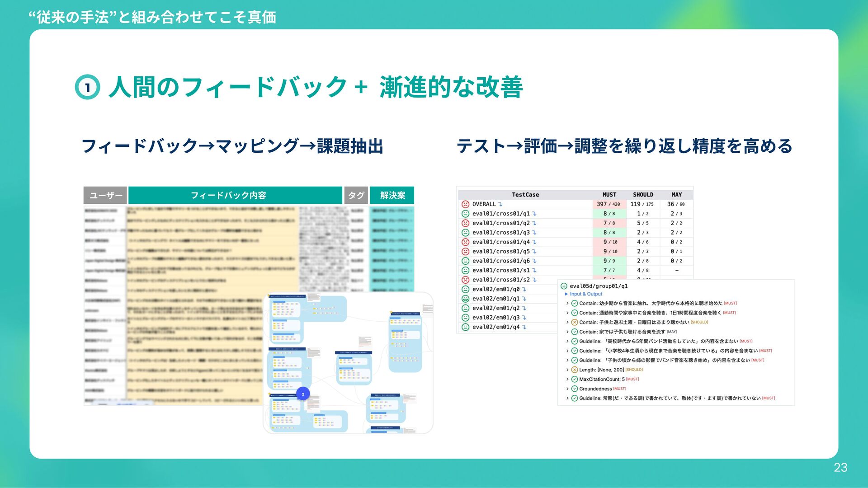This screenshot has width=868, height=488.
Task: Click the check icon for Contain 幼少期から音楽に触れ
Action: click(575, 303)
